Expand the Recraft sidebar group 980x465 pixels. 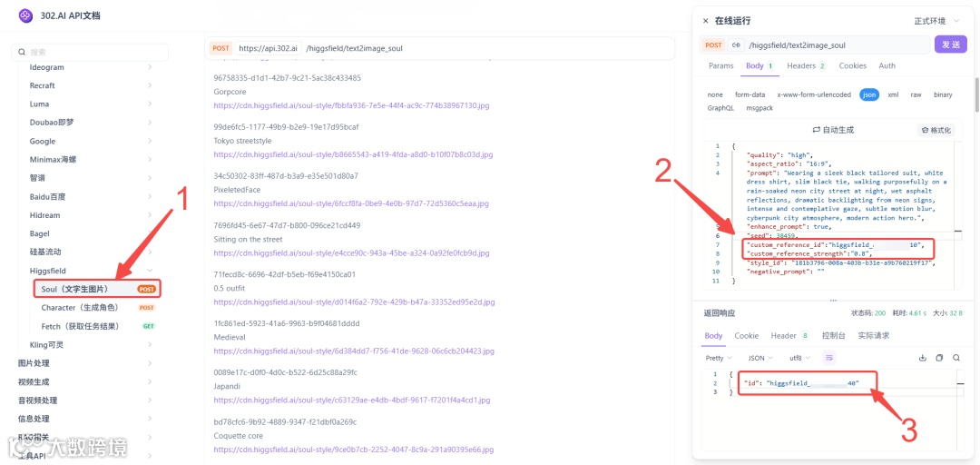(89, 85)
